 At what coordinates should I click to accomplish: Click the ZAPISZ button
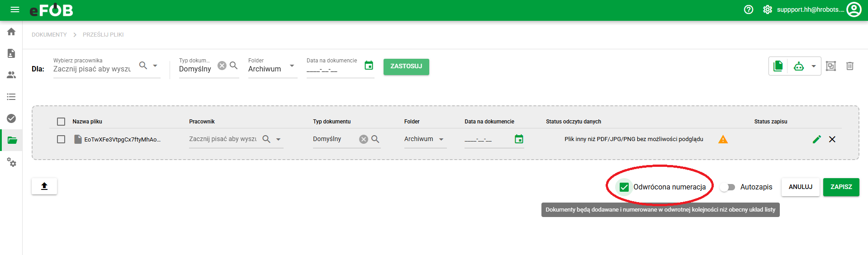[x=841, y=187]
